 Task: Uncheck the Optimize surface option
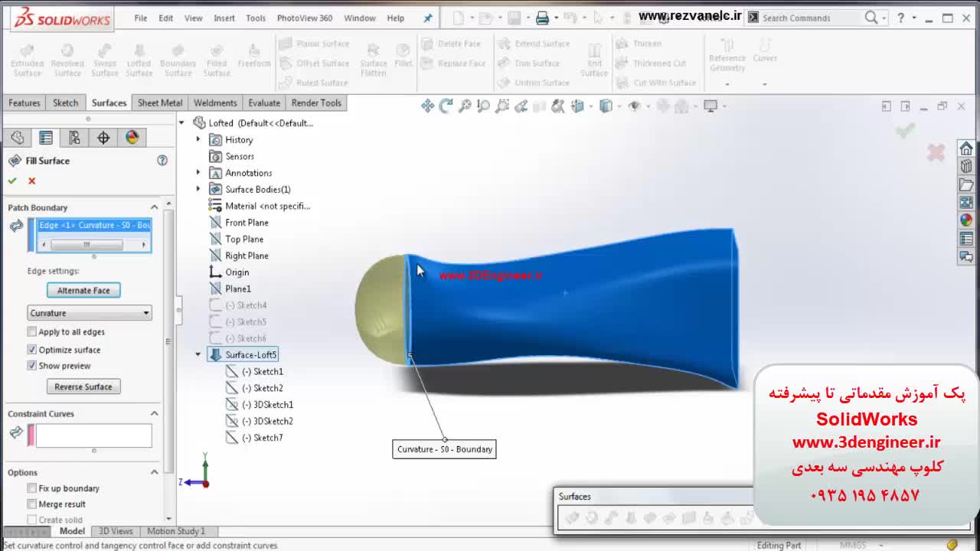point(32,350)
